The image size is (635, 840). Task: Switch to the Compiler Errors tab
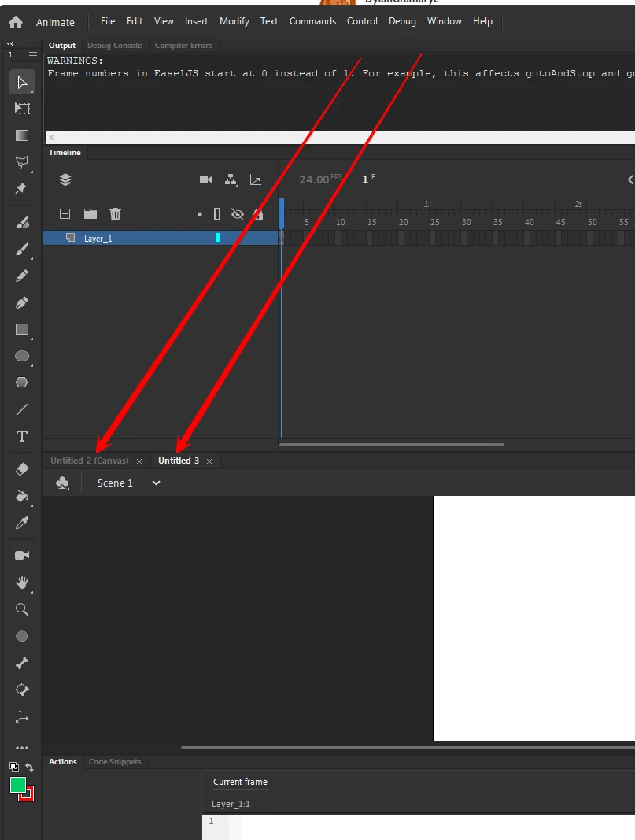pos(183,46)
